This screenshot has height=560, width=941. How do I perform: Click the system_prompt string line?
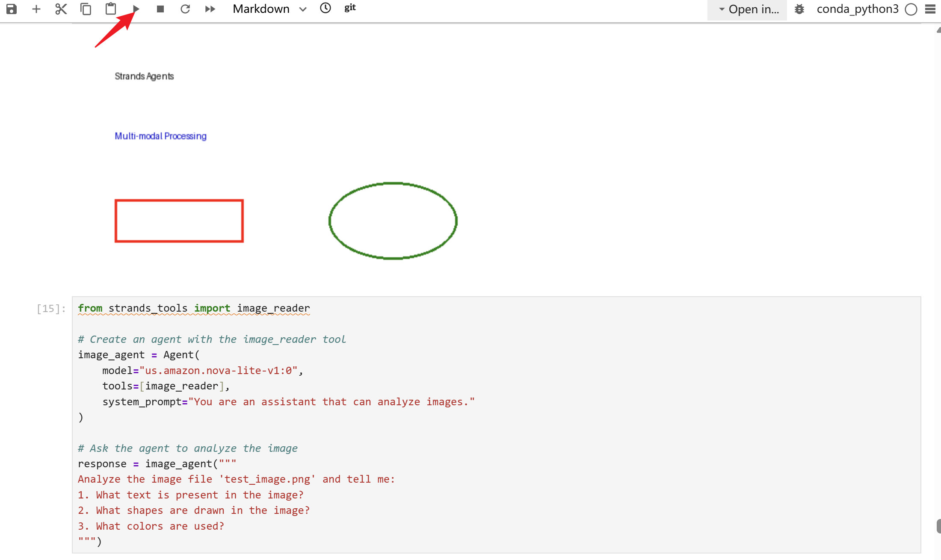pyautogui.click(x=289, y=402)
